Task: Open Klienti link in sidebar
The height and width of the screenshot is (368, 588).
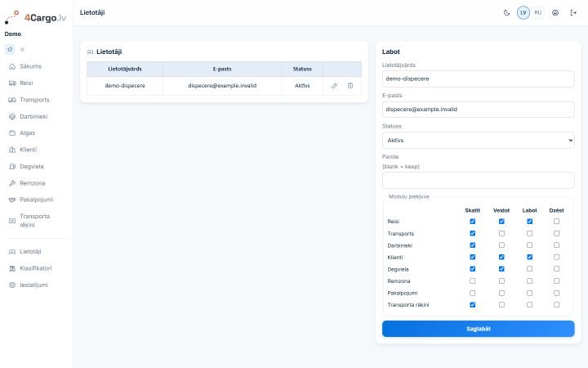Action: coord(28,150)
